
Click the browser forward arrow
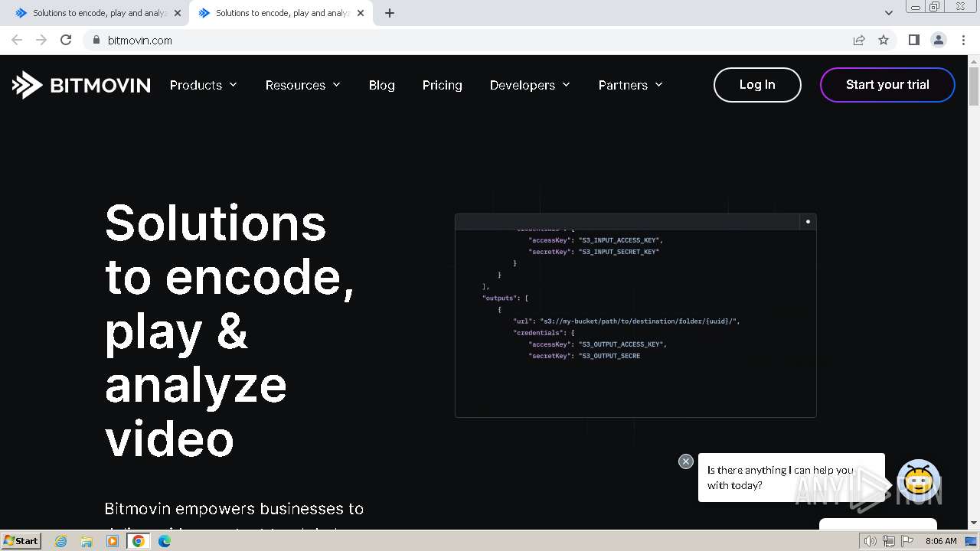41,40
